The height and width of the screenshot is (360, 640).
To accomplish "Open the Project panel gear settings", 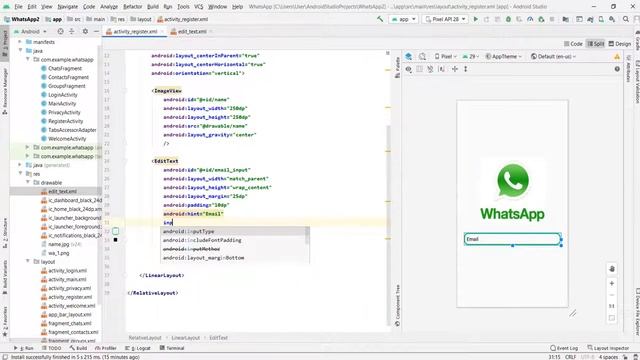I will (x=85, y=31).
